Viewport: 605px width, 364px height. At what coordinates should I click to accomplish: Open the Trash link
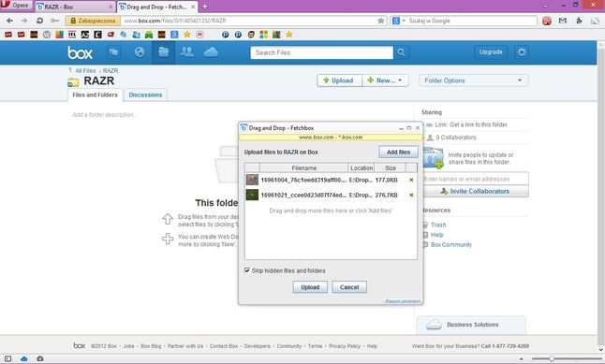[x=438, y=225]
